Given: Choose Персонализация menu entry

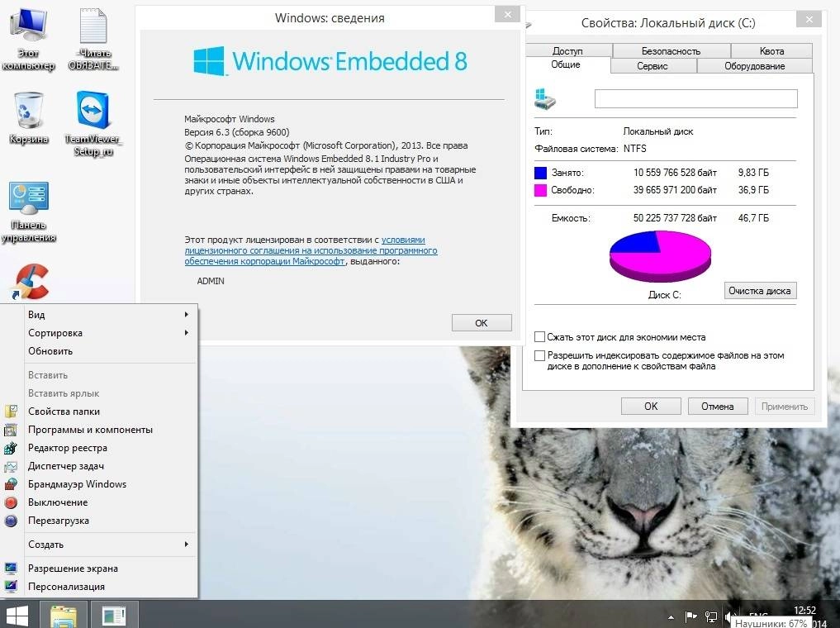Looking at the screenshot, I should pos(111,587).
